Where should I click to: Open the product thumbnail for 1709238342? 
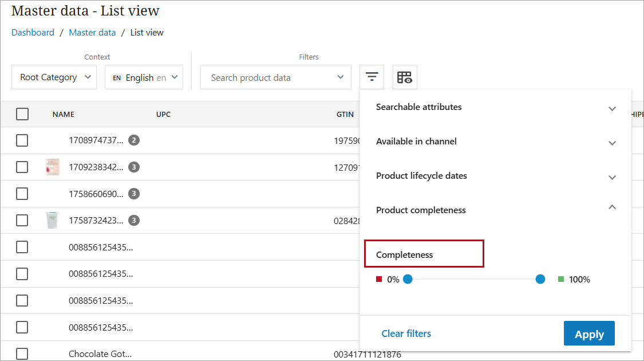[53, 167]
